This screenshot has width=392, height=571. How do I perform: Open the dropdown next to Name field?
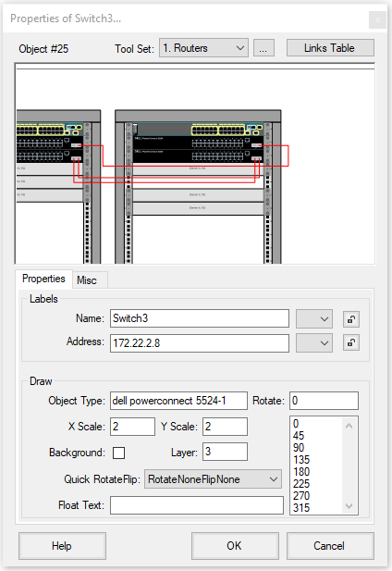tap(314, 319)
